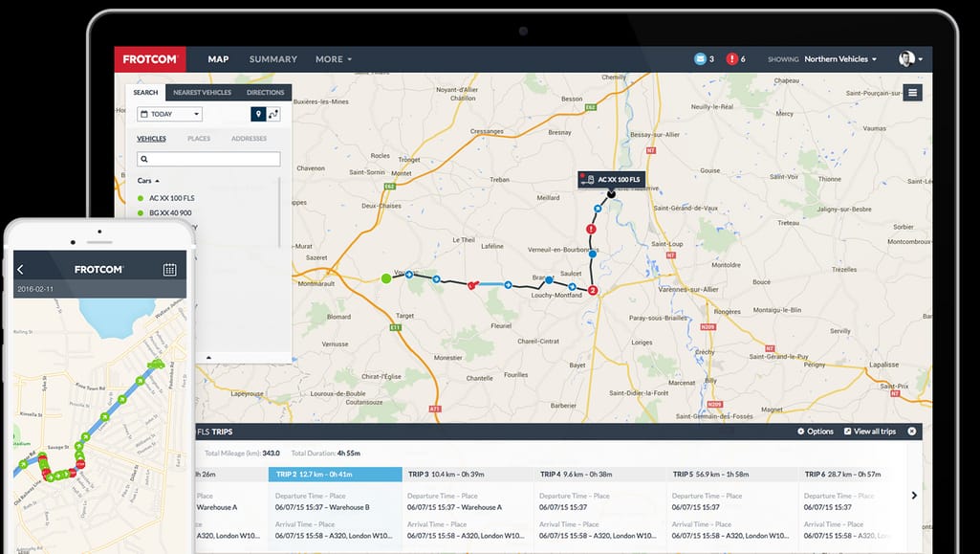Open the Northern Vehicles dropdown
This screenshot has width=980, height=554.
tap(838, 58)
